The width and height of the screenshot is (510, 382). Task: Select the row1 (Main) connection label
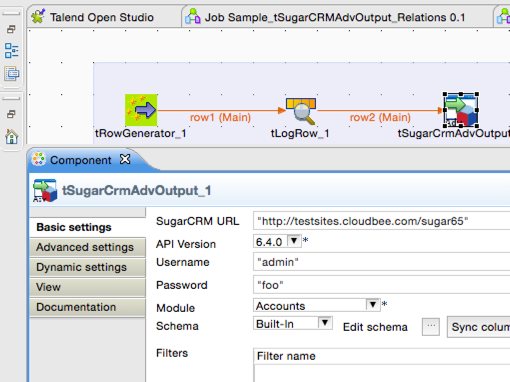click(x=220, y=117)
